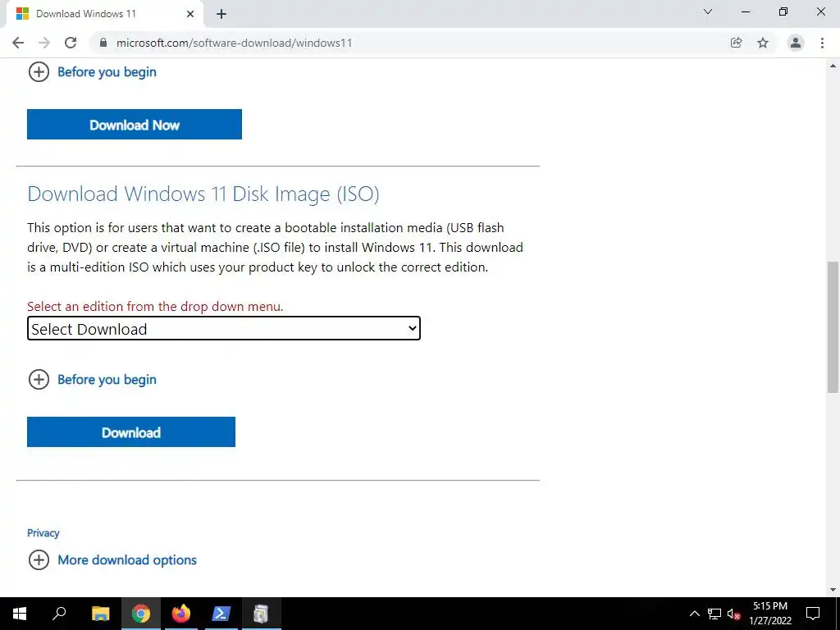View site info via the lock icon
Image resolution: width=840 pixels, height=630 pixels.
pos(103,43)
